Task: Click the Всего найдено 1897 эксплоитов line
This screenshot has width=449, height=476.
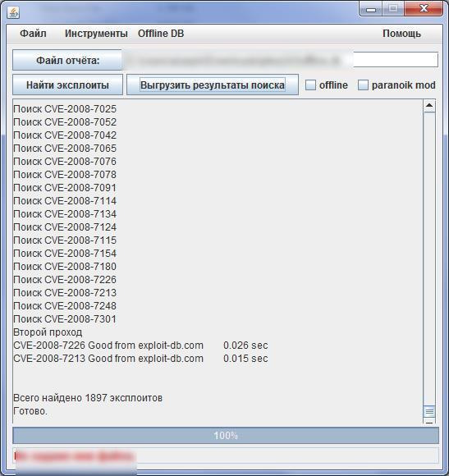Action: coord(88,398)
